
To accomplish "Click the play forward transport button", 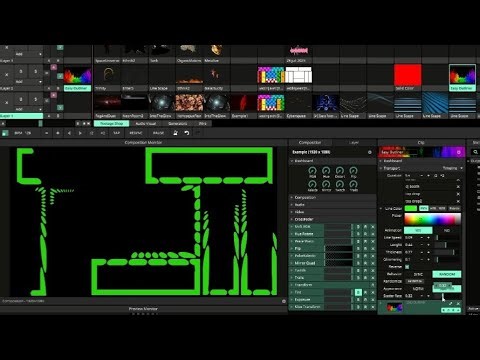I will tap(80, 133).
